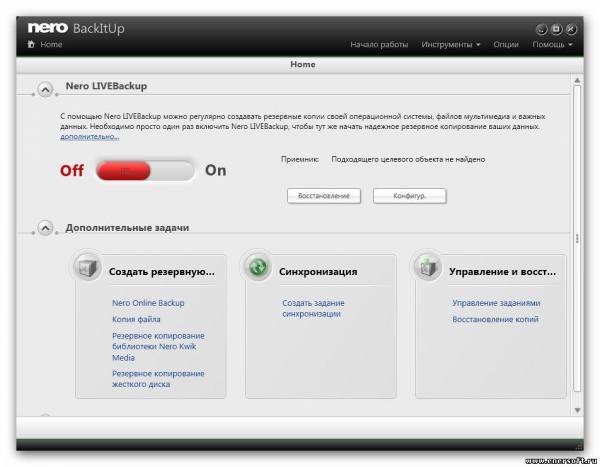Click the Home house icon in header
This screenshot has height=467, width=600.
(x=31, y=44)
